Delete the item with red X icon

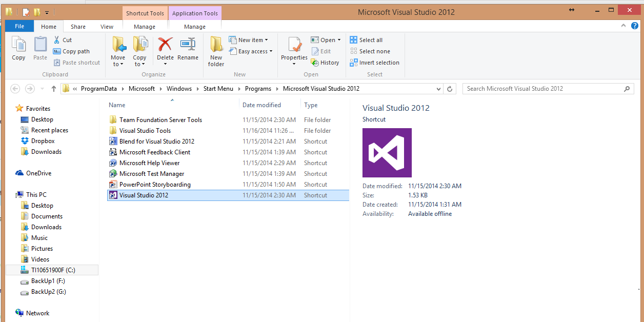click(x=165, y=45)
